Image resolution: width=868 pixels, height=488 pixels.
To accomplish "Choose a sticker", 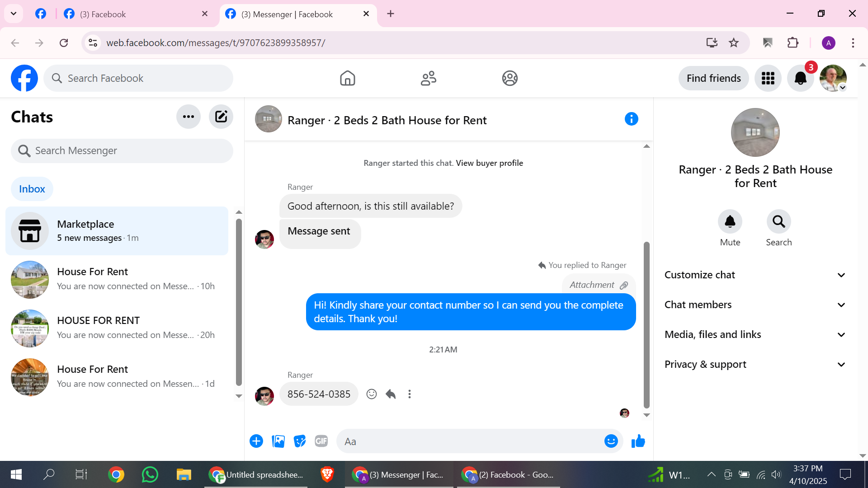I will pyautogui.click(x=300, y=441).
